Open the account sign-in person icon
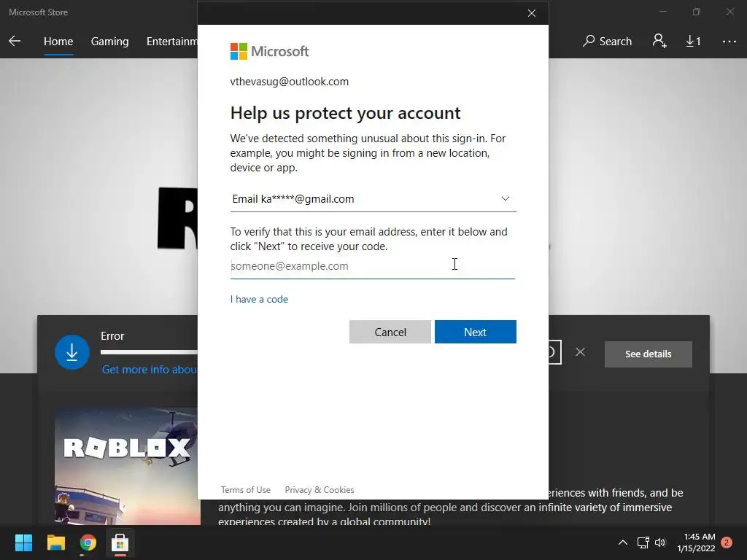747x560 pixels. coord(659,42)
